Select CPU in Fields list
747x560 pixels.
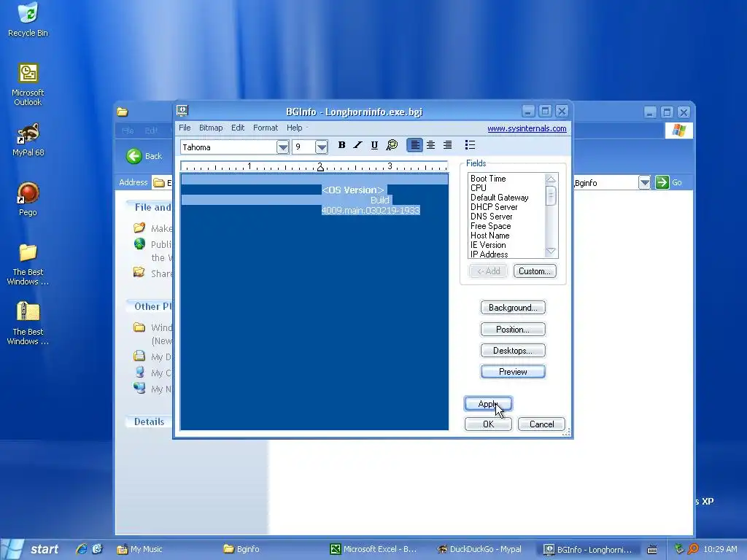479,188
